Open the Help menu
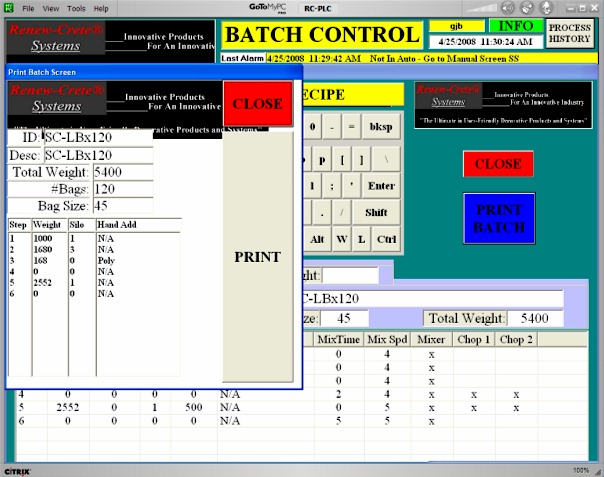The height and width of the screenshot is (477, 604). click(101, 8)
